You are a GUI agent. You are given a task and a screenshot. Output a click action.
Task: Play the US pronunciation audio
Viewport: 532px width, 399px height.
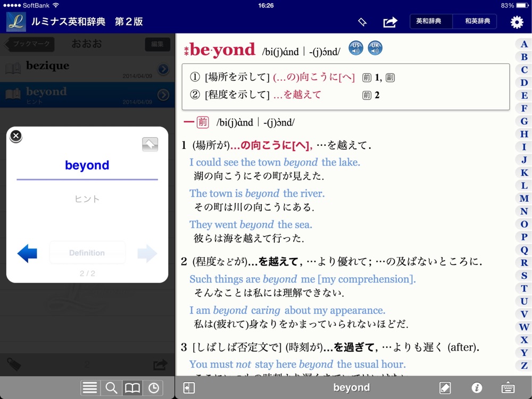(x=356, y=48)
